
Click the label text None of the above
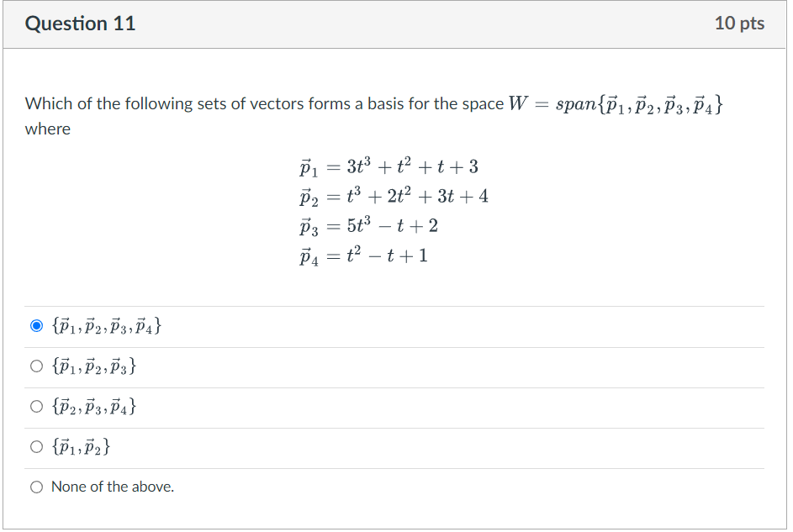(114, 487)
